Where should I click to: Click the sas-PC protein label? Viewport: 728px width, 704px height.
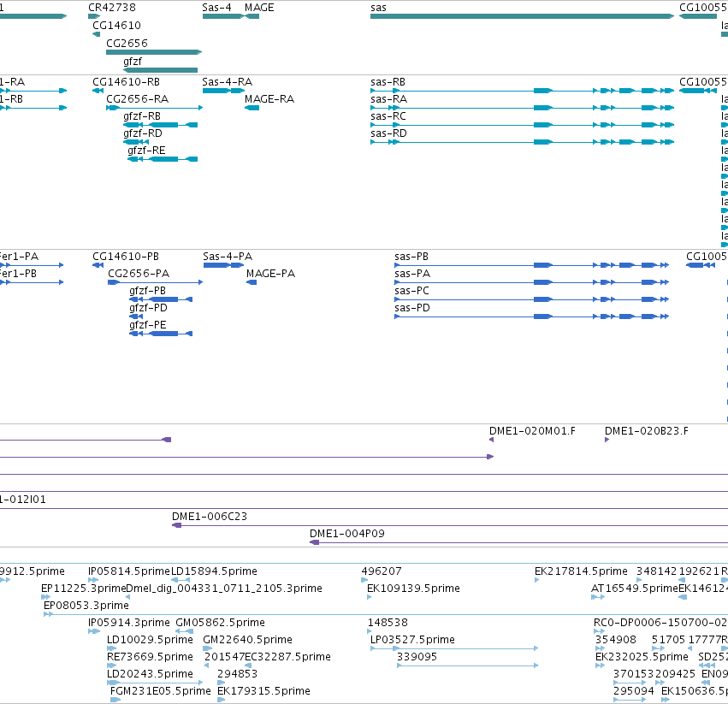coord(411,291)
